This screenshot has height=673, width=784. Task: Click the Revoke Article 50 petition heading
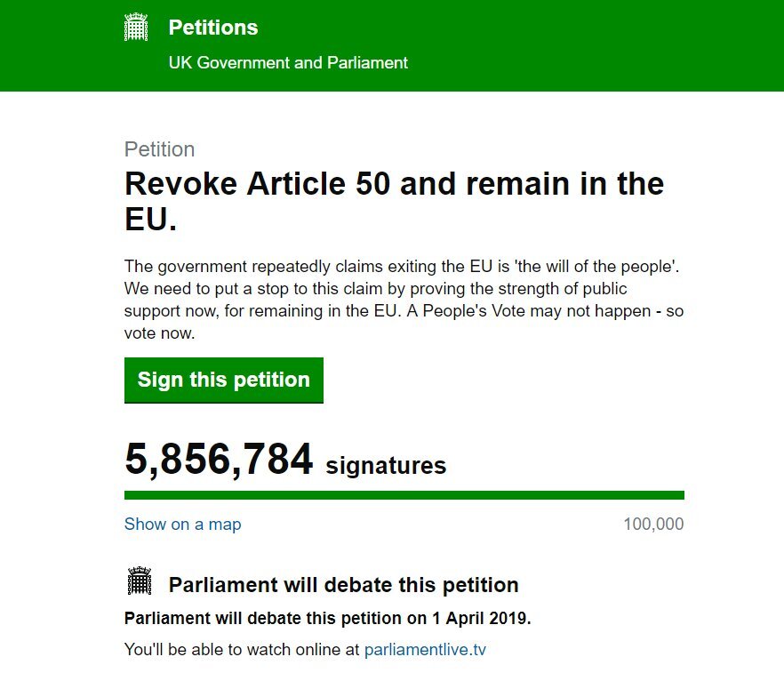394,201
